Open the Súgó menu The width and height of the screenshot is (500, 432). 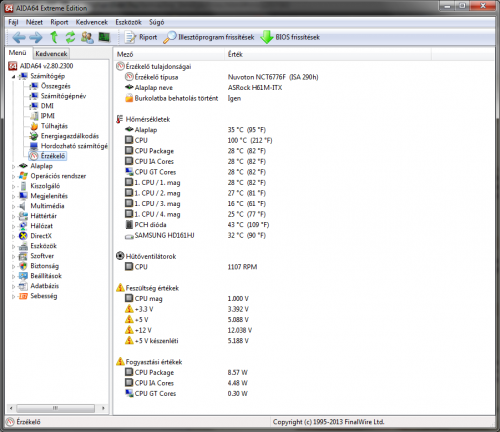pyautogui.click(x=157, y=22)
